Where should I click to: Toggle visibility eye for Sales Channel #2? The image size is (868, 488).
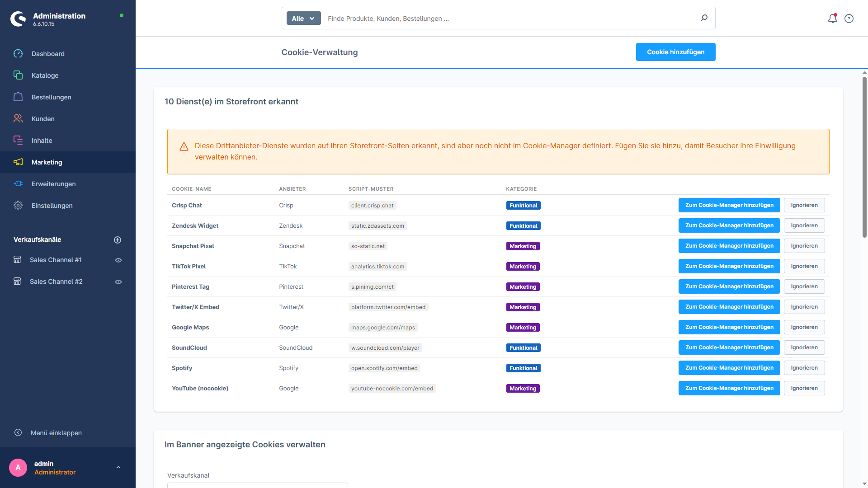pyautogui.click(x=118, y=282)
